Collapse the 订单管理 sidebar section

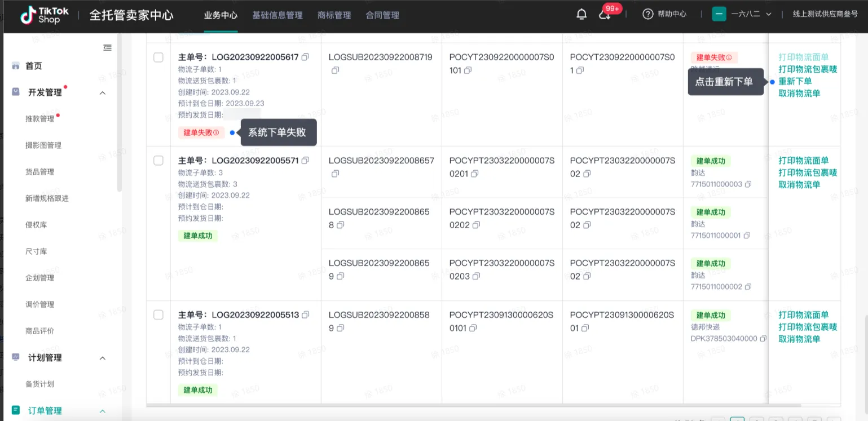click(103, 411)
